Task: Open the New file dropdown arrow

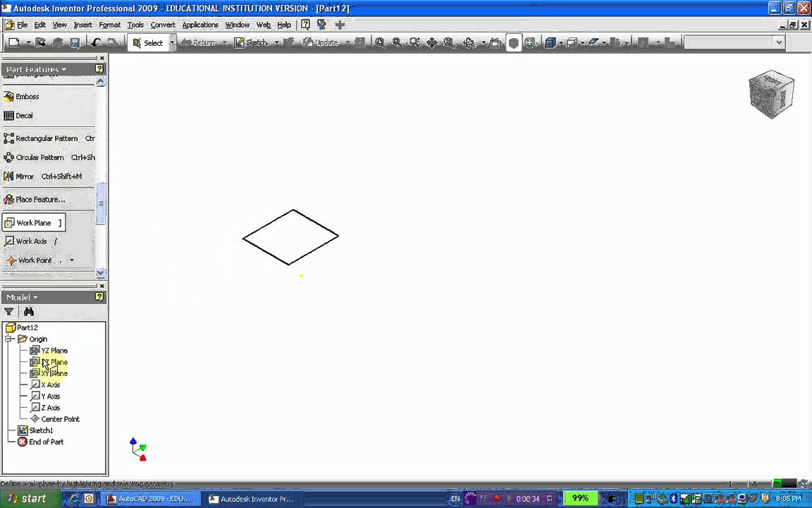Action: tap(28, 43)
